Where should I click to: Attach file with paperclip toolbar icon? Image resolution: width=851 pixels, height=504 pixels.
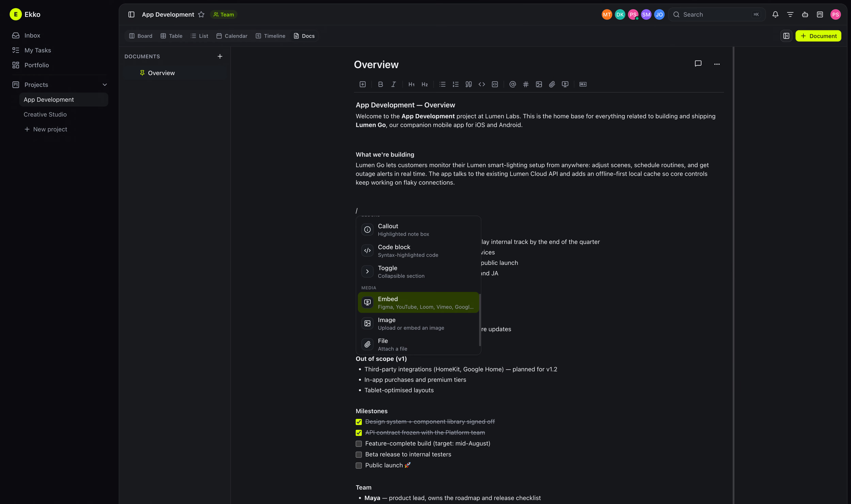[552, 84]
